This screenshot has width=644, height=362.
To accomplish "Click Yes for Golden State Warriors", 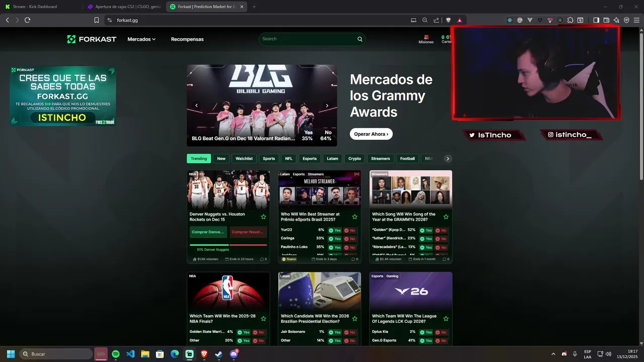I will 244,332.
